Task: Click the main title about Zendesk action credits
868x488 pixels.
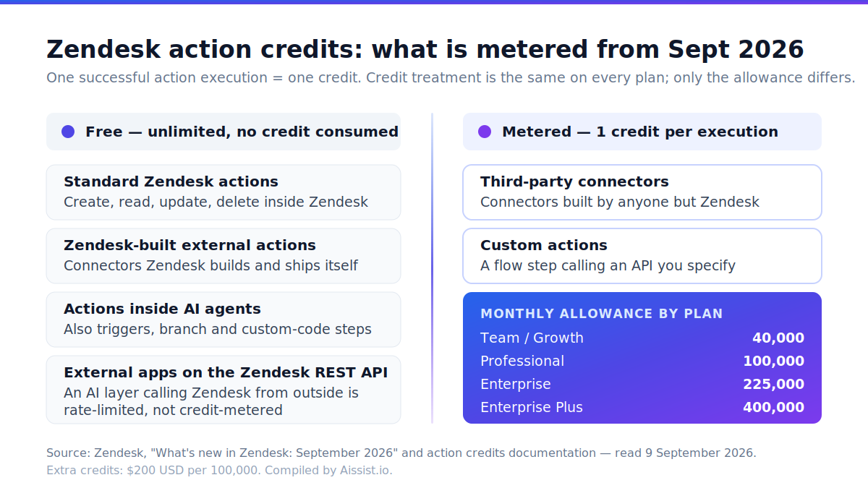Action: click(425, 49)
